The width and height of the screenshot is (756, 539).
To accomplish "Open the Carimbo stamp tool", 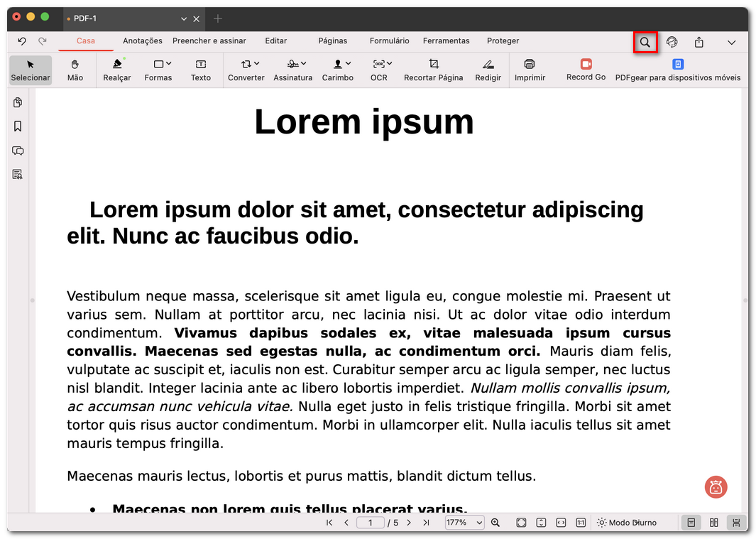I will point(337,70).
